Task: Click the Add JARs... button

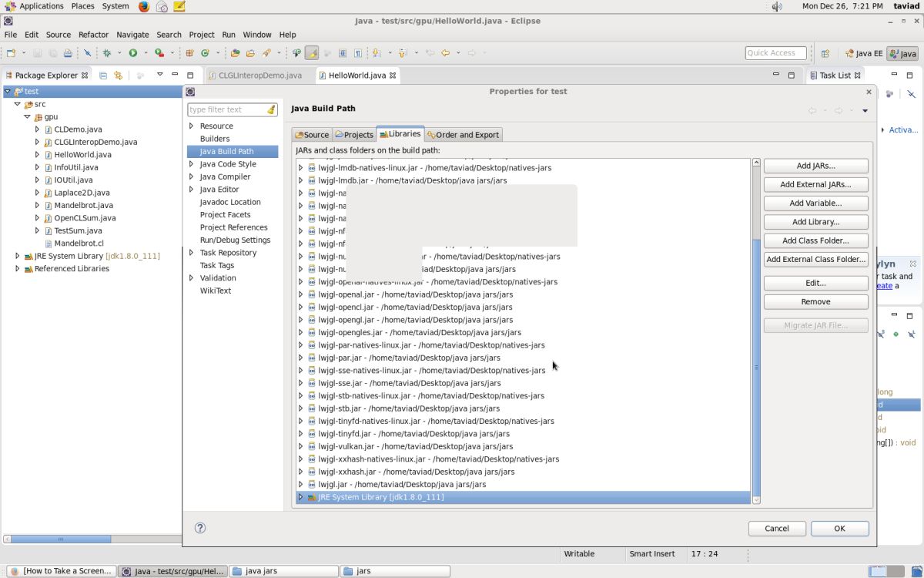Action: pyautogui.click(x=815, y=166)
